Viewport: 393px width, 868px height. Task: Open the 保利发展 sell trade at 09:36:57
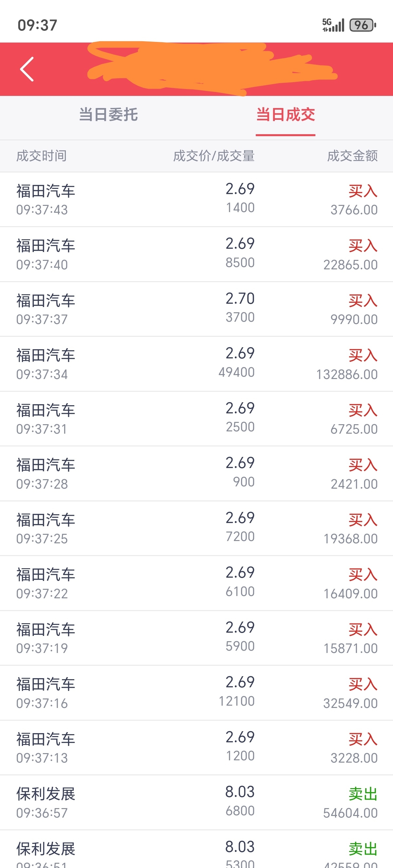pyautogui.click(x=196, y=802)
